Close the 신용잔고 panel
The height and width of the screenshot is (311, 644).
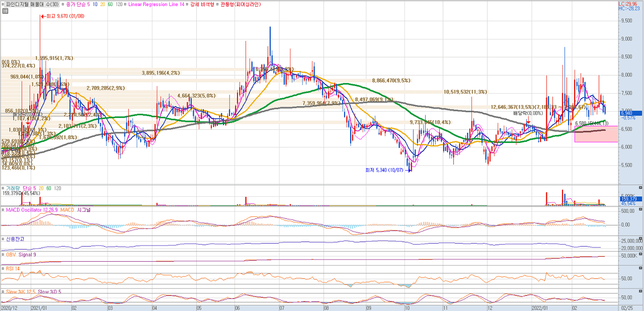coord(640,239)
